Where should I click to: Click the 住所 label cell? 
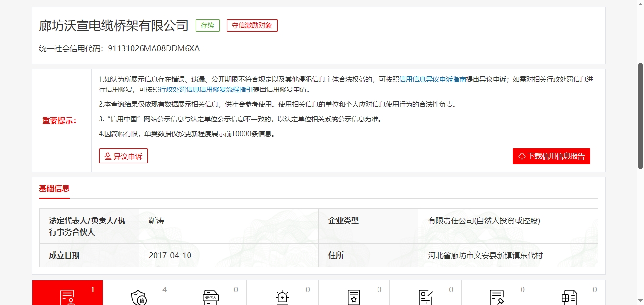(x=368, y=255)
